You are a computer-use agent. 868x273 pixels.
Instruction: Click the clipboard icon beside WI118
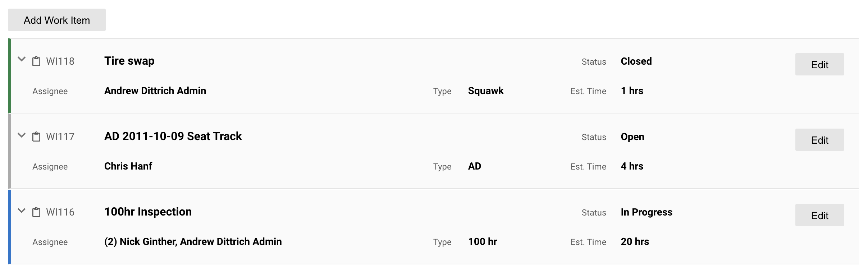click(x=36, y=61)
